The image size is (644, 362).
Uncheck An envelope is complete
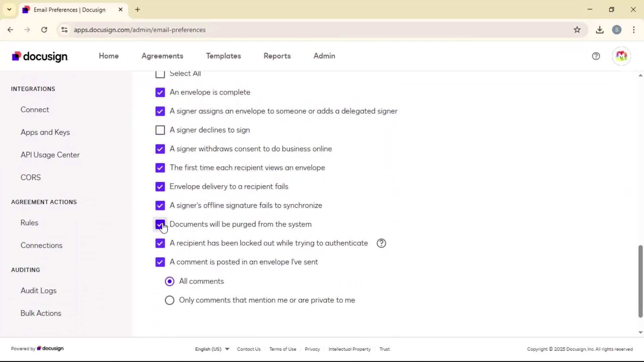[x=160, y=92]
